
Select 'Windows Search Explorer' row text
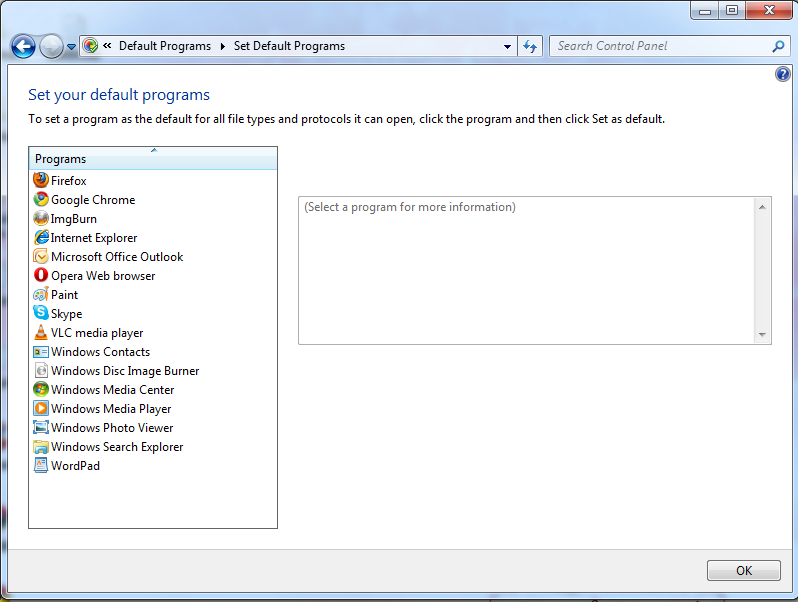[117, 447]
